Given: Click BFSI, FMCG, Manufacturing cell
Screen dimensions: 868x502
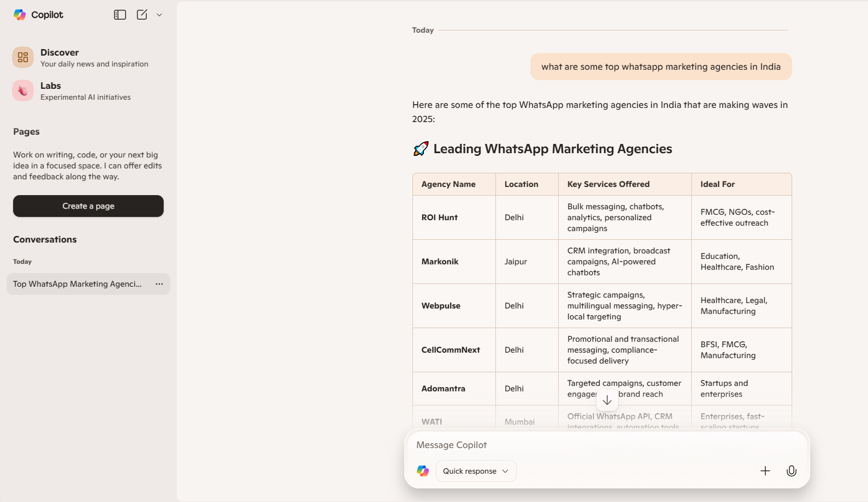Looking at the screenshot, I should tap(741, 350).
